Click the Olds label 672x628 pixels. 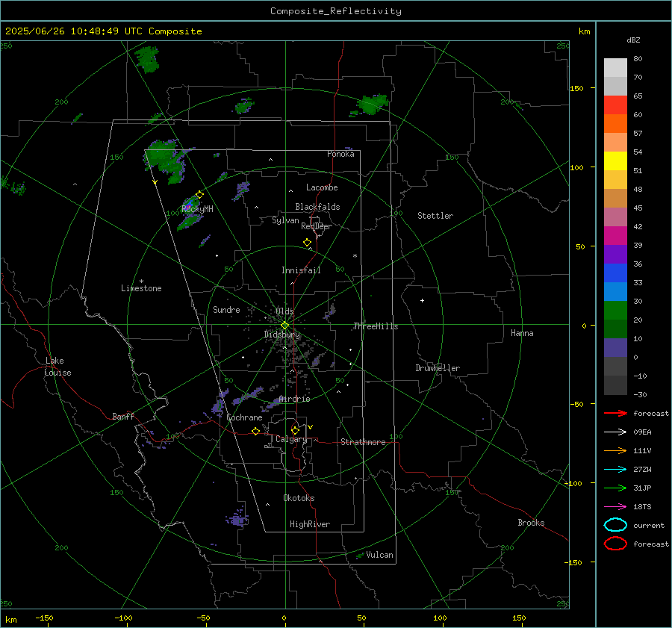click(284, 311)
